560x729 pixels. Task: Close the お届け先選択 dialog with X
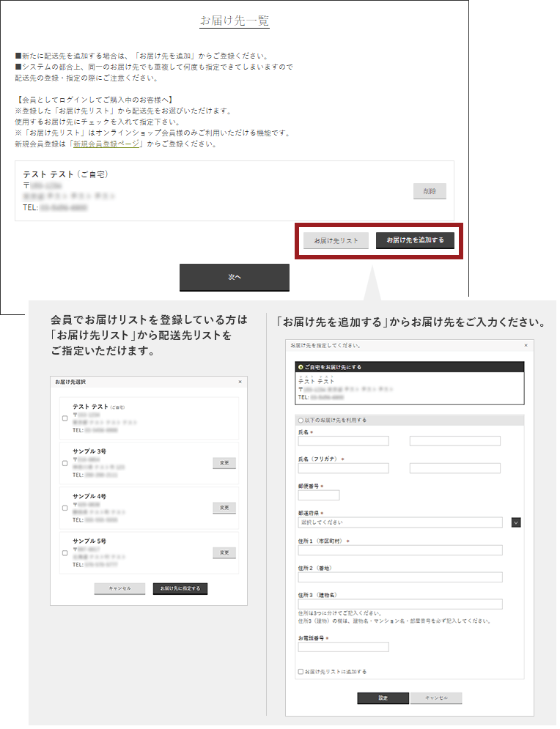pos(240,382)
